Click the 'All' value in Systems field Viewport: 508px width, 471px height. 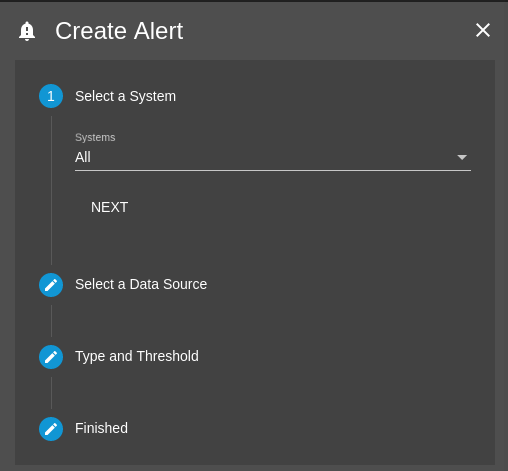[x=83, y=157]
